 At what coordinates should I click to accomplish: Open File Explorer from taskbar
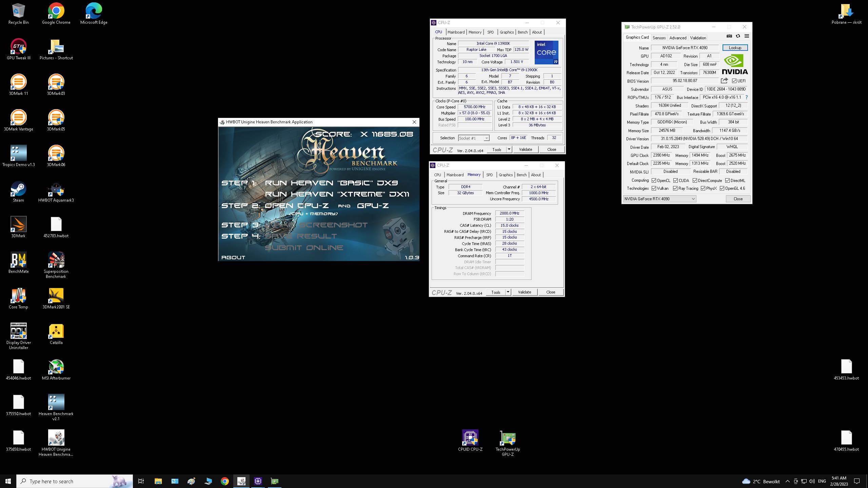click(158, 481)
